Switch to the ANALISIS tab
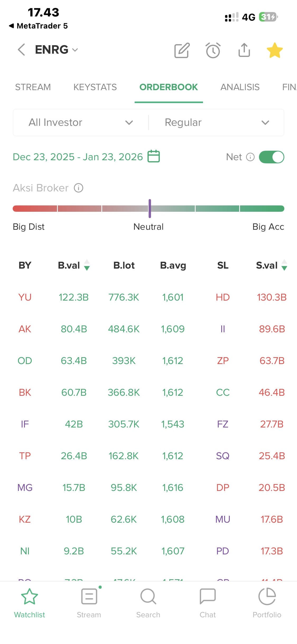 240,87
